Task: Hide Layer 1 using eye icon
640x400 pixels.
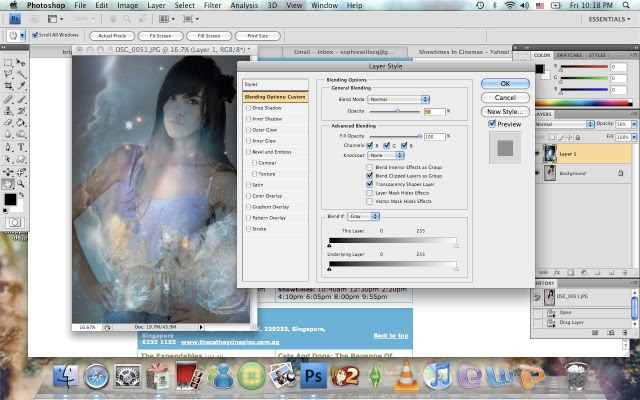Action: (537, 153)
